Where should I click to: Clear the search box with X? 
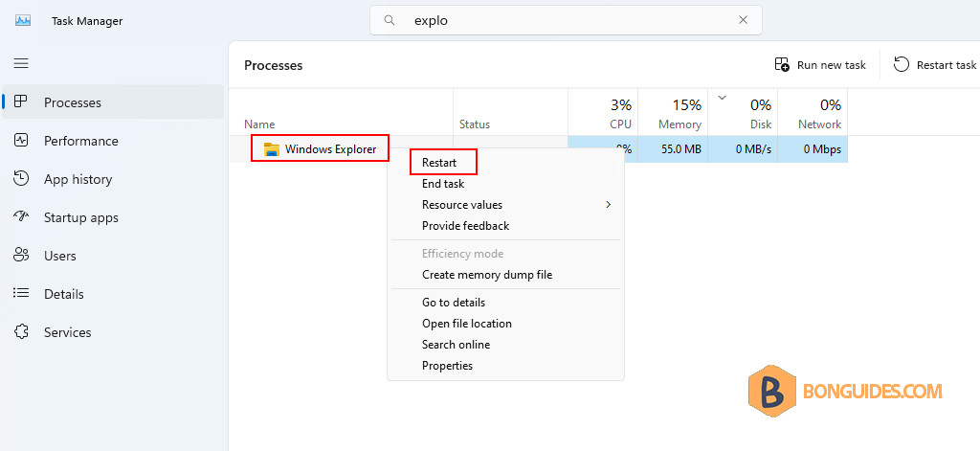[x=743, y=20]
